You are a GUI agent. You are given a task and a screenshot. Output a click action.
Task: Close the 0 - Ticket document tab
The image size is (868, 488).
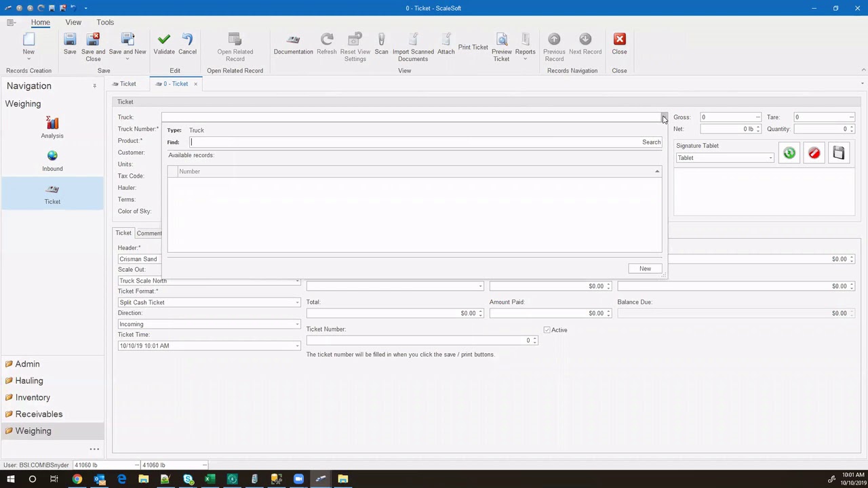coord(195,84)
